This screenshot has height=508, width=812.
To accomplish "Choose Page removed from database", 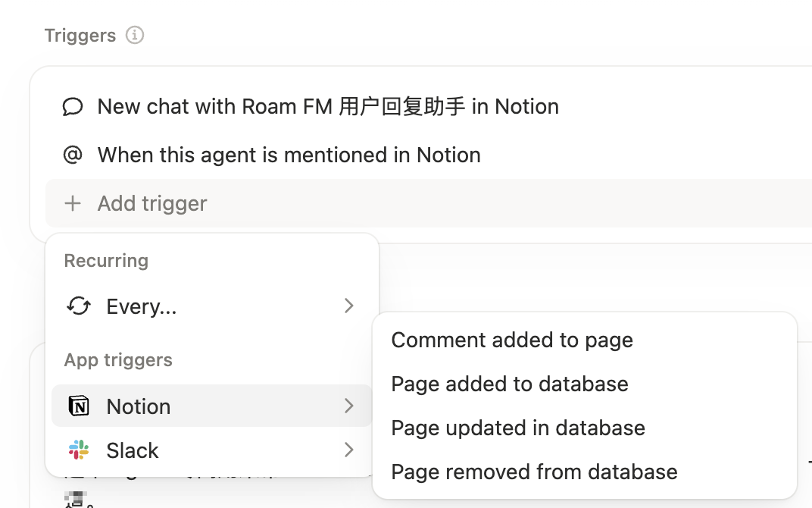I will [534, 471].
